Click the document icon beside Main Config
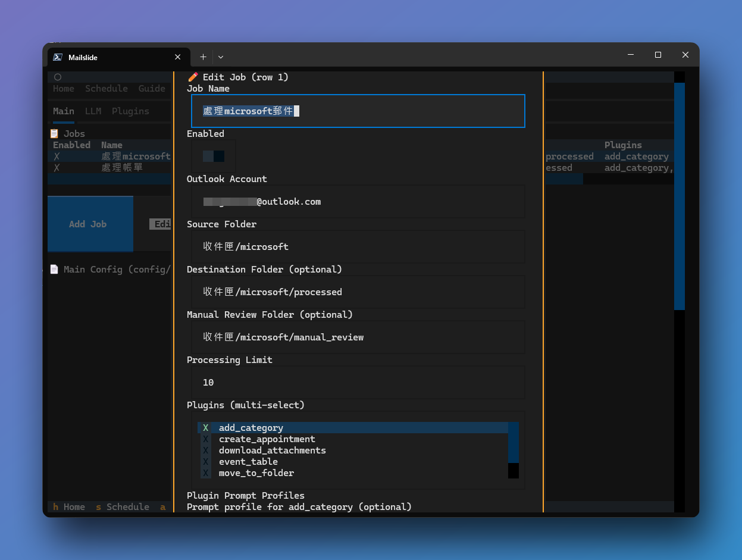 (x=54, y=269)
